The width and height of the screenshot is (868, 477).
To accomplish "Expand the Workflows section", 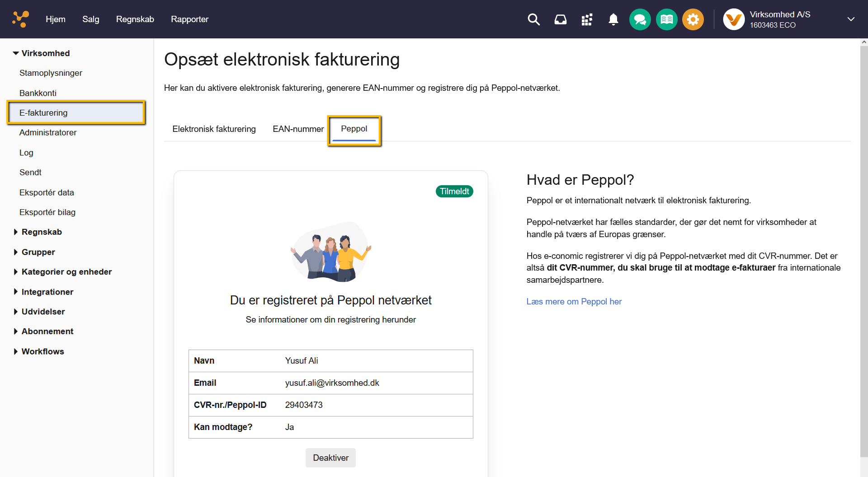I will point(42,351).
